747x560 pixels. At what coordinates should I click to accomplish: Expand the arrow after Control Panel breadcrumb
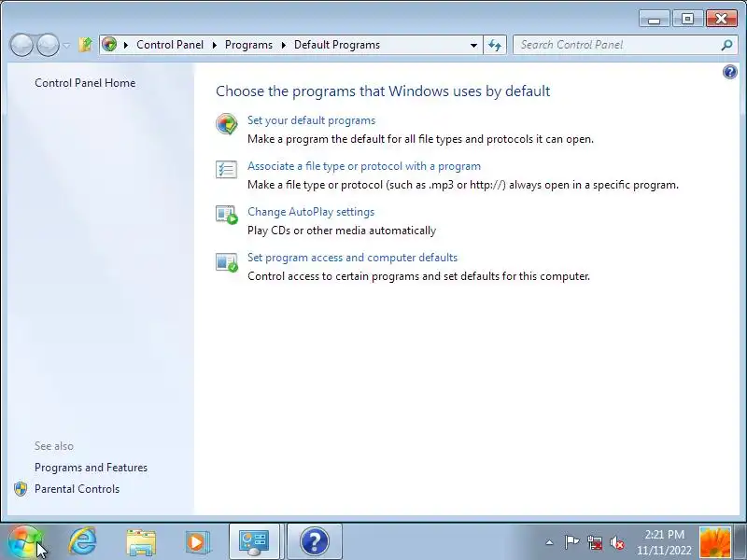coord(215,45)
